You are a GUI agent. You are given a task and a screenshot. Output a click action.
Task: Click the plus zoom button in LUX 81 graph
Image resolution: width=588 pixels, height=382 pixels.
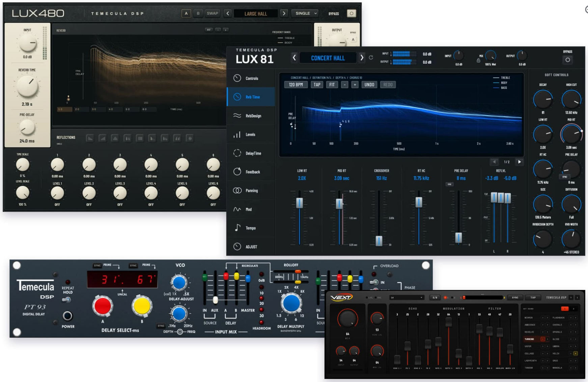click(355, 85)
